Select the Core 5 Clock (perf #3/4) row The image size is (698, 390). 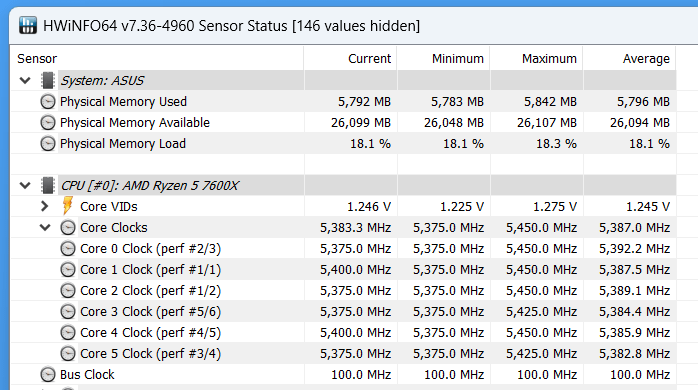click(343, 353)
